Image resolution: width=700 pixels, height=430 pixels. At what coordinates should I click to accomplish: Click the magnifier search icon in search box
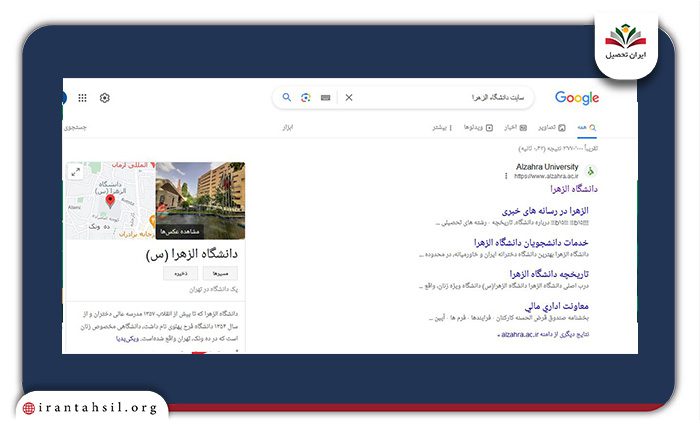287,97
